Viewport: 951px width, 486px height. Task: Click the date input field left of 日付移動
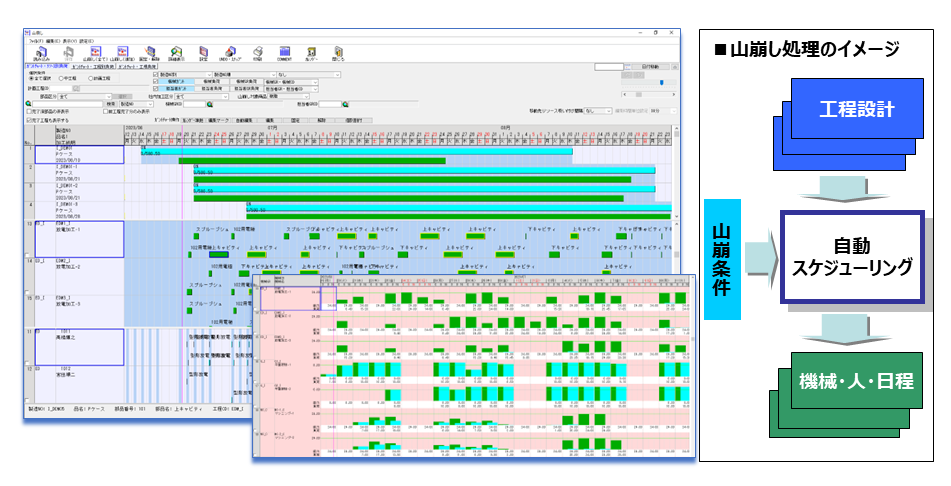(609, 67)
